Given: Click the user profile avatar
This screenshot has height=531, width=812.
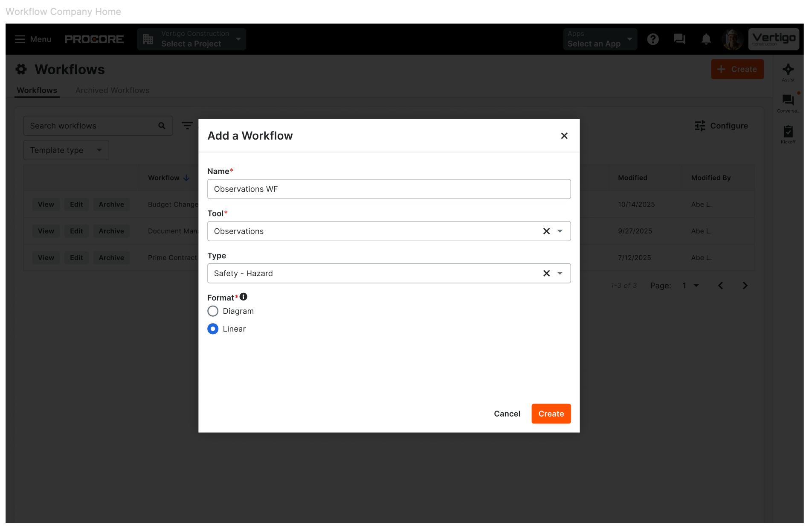Looking at the screenshot, I should pos(733,39).
